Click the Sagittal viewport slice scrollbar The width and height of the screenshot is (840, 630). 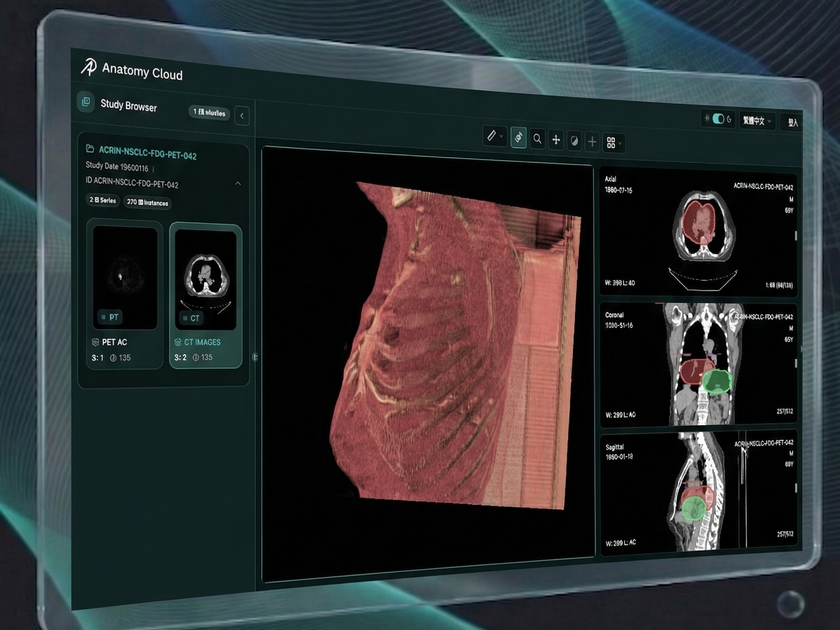pyautogui.click(x=796, y=488)
